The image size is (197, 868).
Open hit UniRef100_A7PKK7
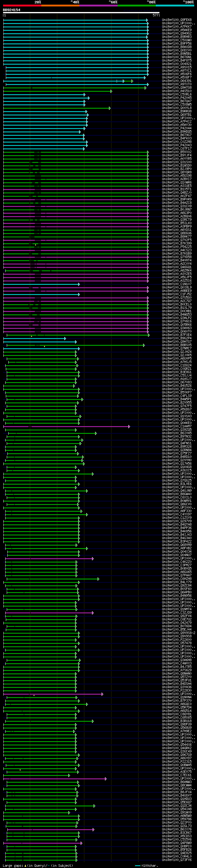177,26
